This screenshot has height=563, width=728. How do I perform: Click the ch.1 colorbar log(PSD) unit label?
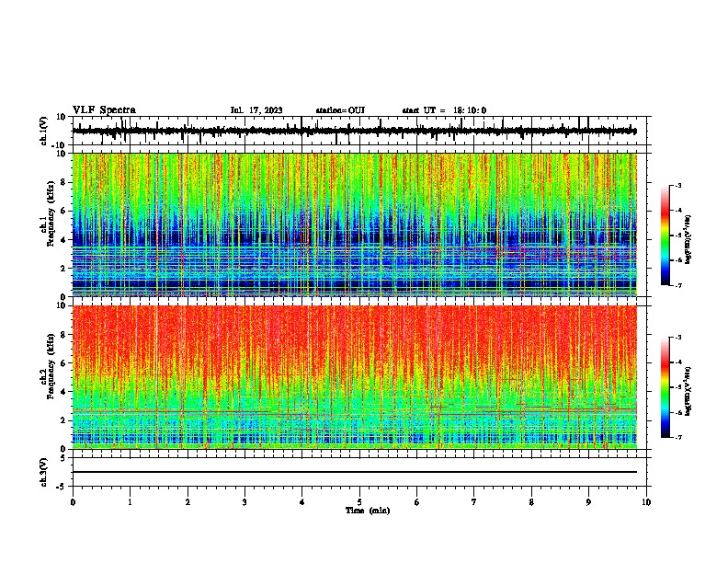[x=688, y=240]
